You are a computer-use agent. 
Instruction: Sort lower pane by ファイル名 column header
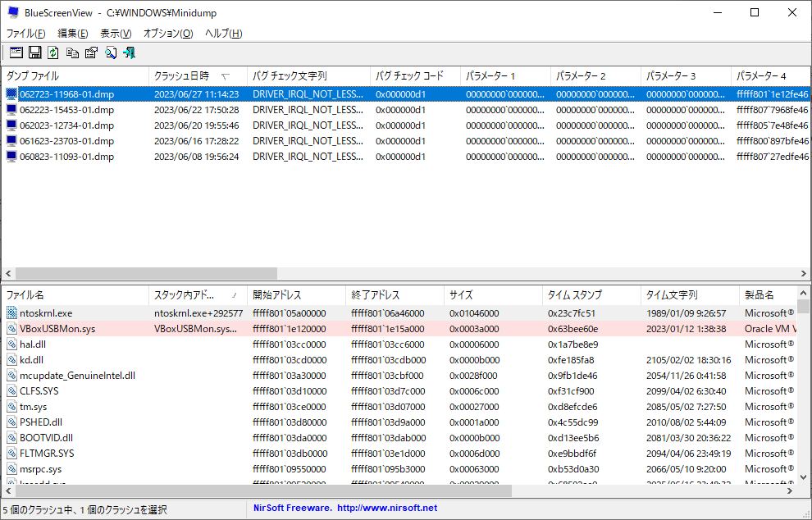[26, 295]
